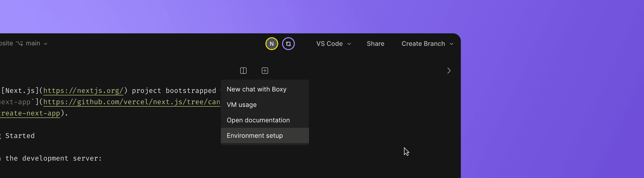This screenshot has width=644, height=178.
Task: Click the git branch icon beside main
Action: [20, 44]
